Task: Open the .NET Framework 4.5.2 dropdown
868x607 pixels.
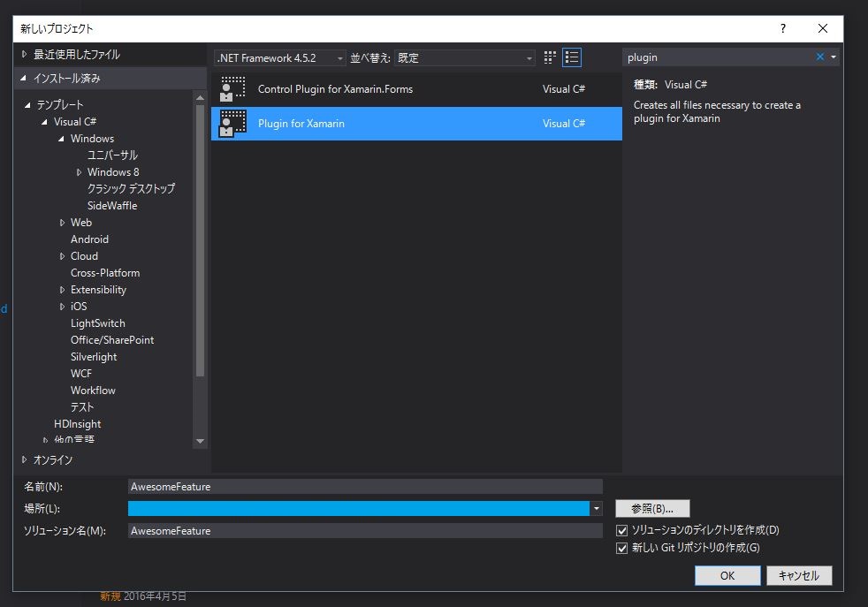Action: (279, 58)
